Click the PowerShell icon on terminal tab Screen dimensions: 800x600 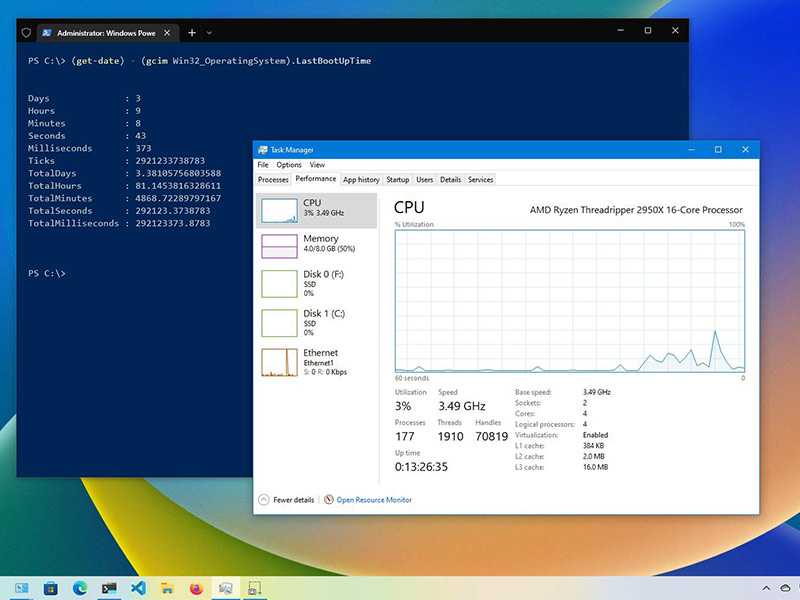[46, 33]
